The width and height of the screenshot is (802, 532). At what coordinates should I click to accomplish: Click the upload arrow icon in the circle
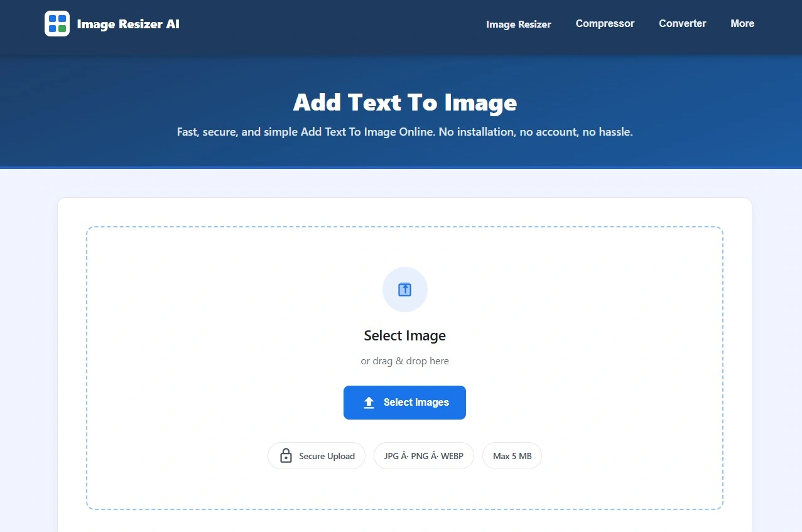coord(405,290)
